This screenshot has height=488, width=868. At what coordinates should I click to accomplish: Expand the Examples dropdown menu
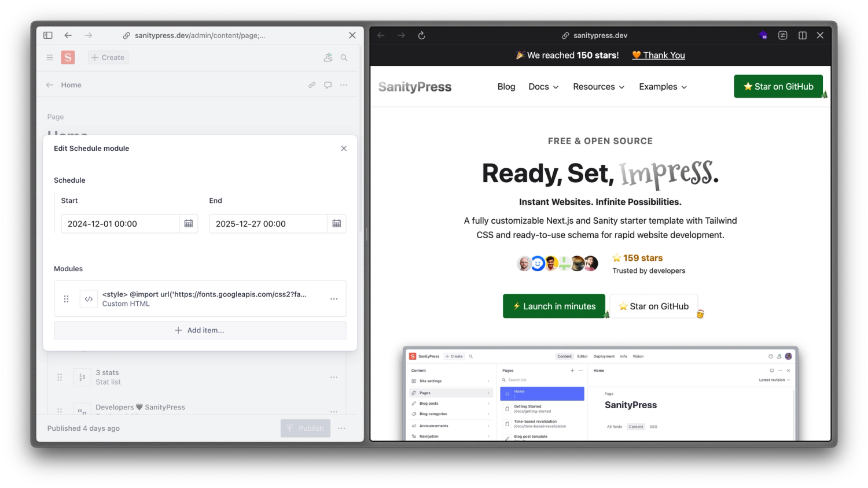point(663,87)
